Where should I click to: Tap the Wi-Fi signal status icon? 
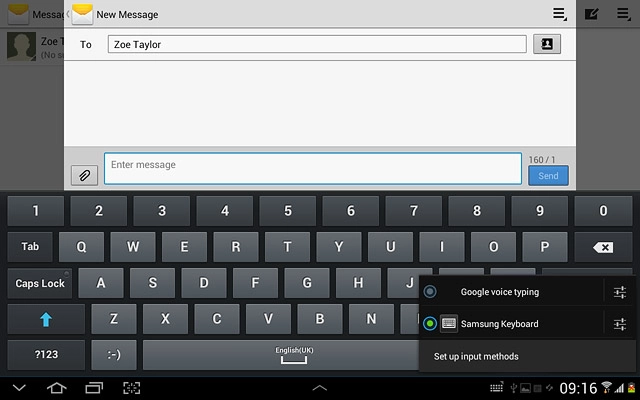click(607, 387)
